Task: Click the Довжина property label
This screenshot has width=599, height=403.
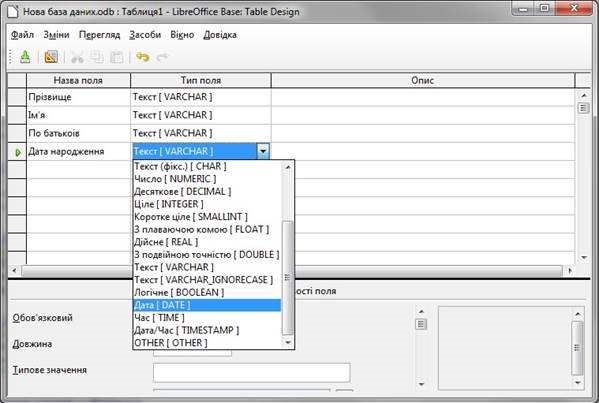Action: tap(32, 344)
